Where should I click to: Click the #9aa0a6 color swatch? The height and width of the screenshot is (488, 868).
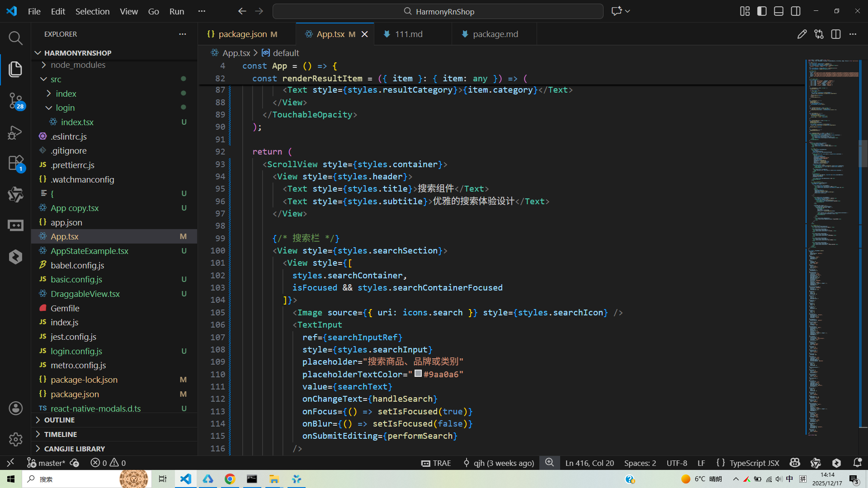(x=418, y=374)
